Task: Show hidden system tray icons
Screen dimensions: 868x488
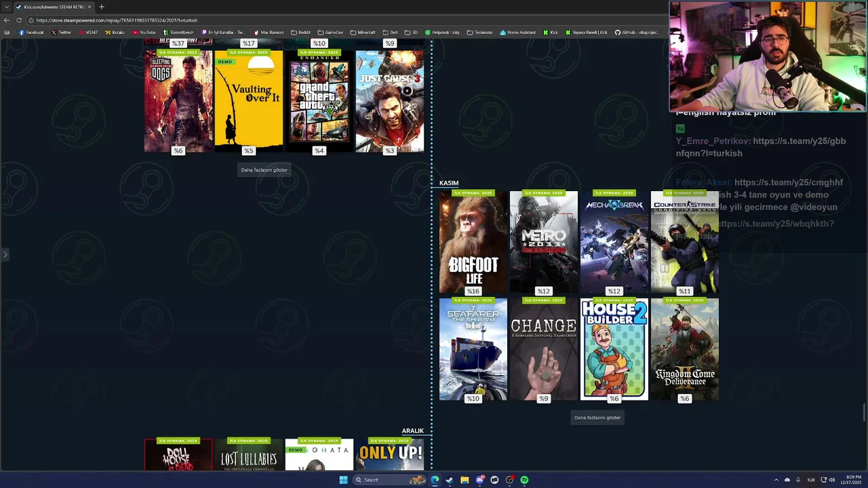Action: (776, 480)
